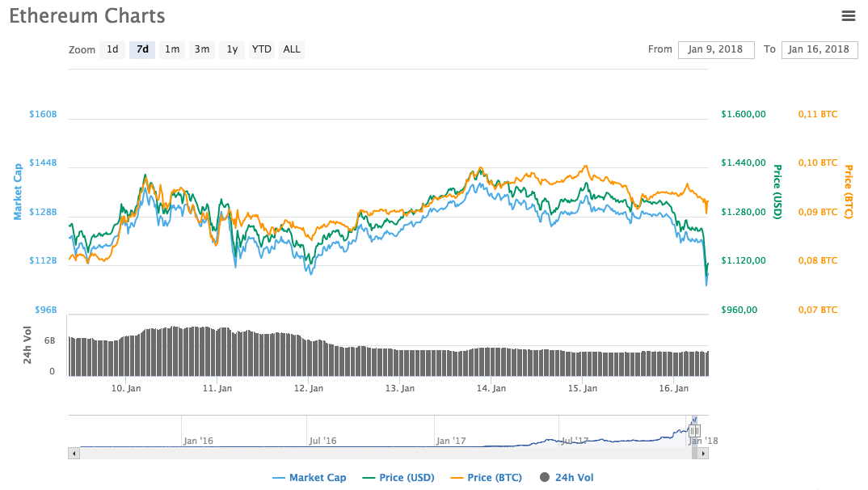Click the $960,00 price label
The width and height of the screenshot is (868, 490).
[739, 310]
